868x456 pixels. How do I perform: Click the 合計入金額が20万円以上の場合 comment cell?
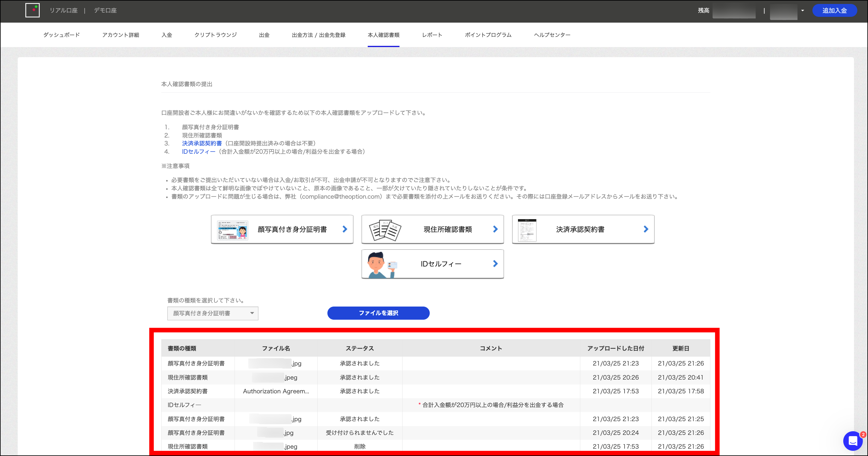point(491,405)
